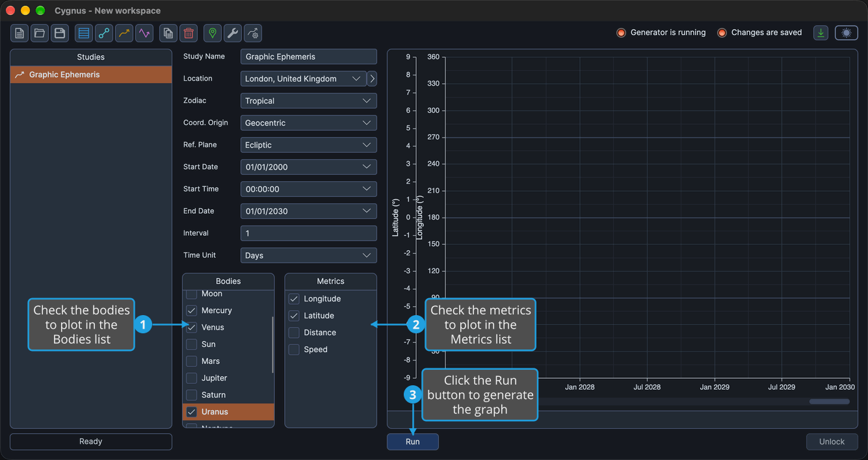Click the chart's horizontal scrollbar thumb

[829, 402]
